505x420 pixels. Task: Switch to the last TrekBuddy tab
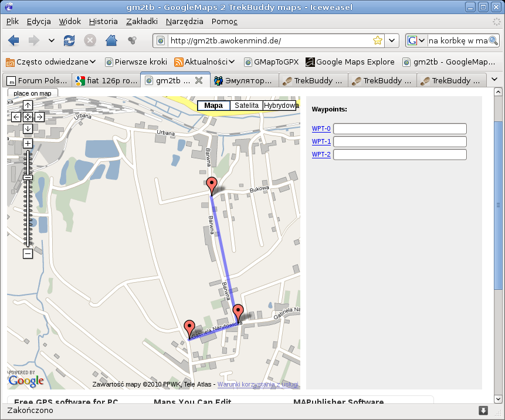tap(451, 81)
